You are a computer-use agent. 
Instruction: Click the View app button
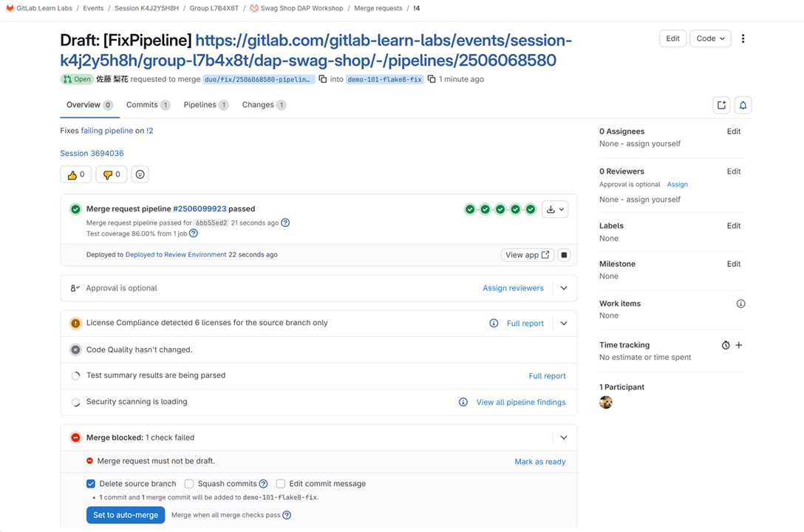point(527,255)
